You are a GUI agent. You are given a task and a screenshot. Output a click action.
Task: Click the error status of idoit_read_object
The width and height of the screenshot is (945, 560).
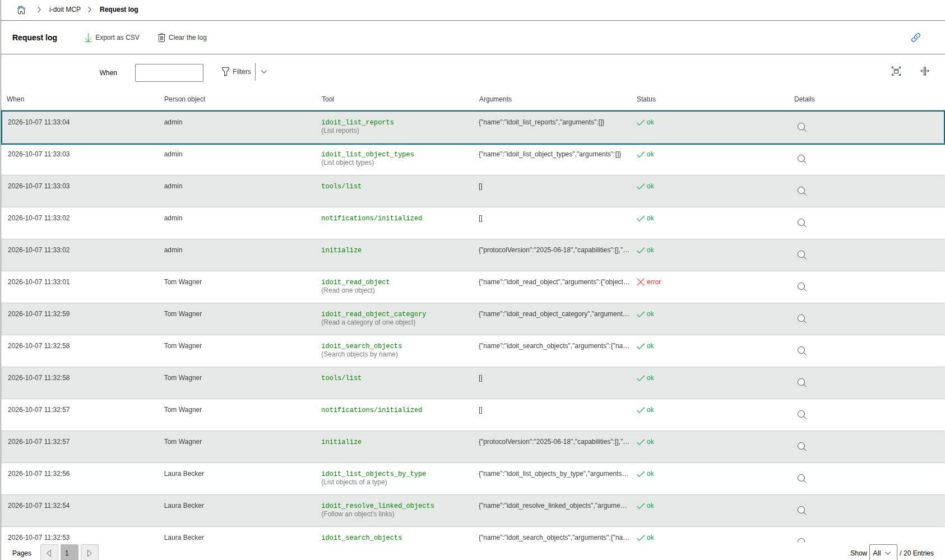[x=649, y=282]
